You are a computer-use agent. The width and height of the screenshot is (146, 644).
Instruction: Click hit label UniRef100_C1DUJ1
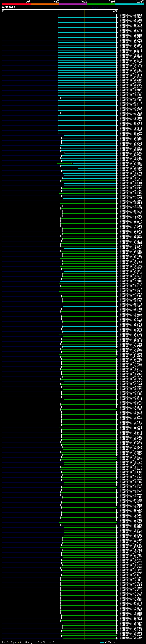point(131,490)
